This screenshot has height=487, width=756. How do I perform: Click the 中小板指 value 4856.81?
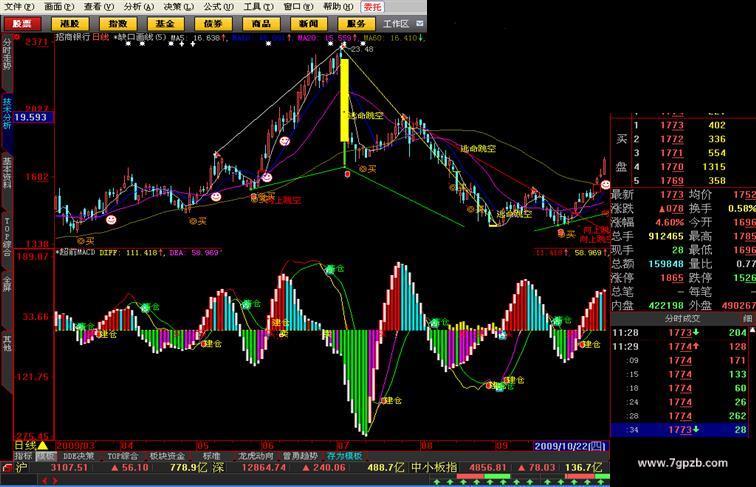point(488,467)
